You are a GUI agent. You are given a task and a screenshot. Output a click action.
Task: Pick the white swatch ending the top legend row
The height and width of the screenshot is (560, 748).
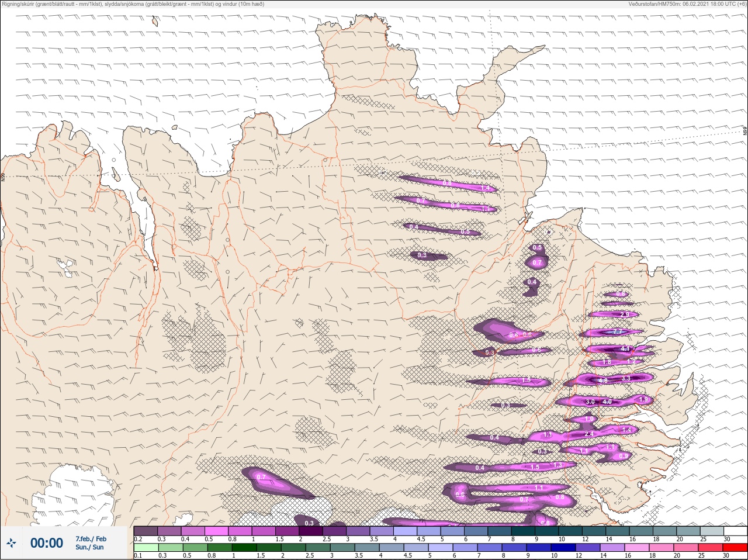coord(735,531)
